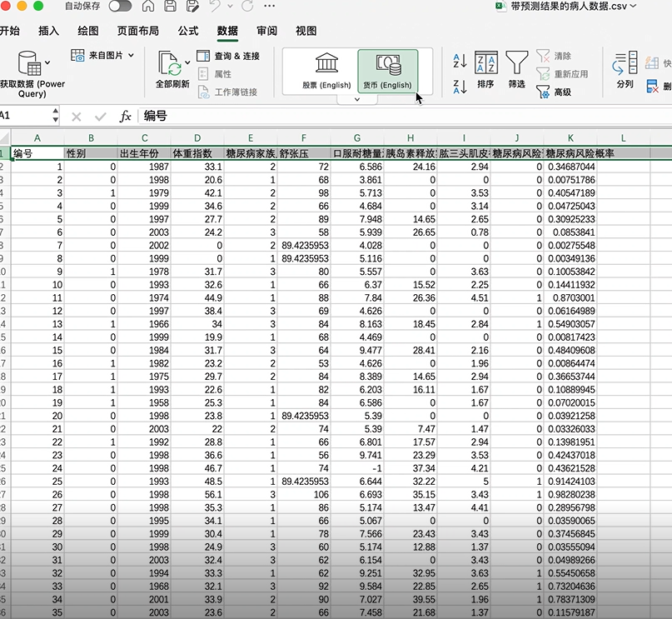Toggle the AutoSave switch
The height and width of the screenshot is (619, 672).
(x=120, y=6)
